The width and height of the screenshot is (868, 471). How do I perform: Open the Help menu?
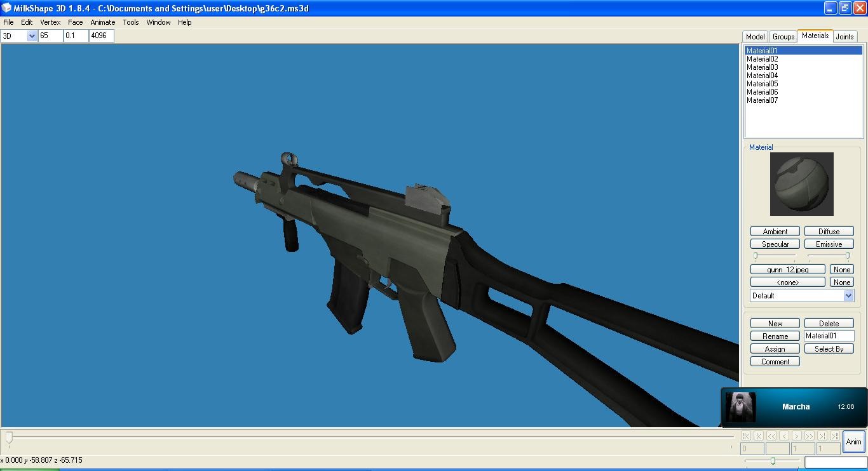tap(185, 22)
